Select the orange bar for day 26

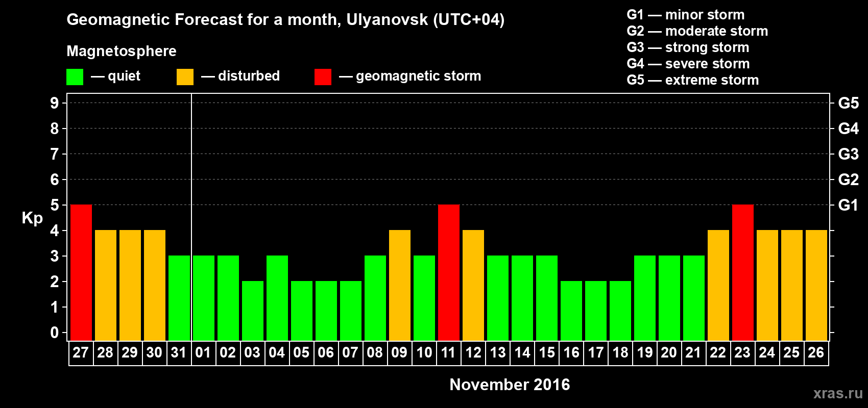(x=816, y=286)
